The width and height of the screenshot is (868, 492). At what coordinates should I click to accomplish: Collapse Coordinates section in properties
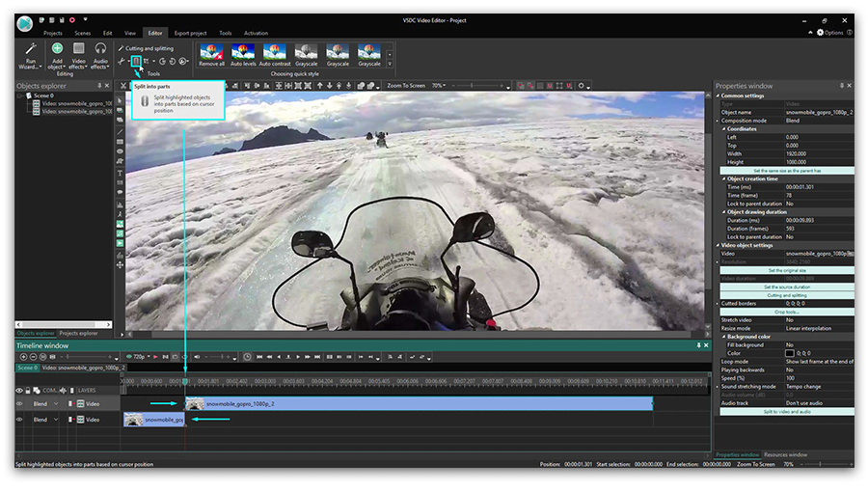click(x=723, y=129)
